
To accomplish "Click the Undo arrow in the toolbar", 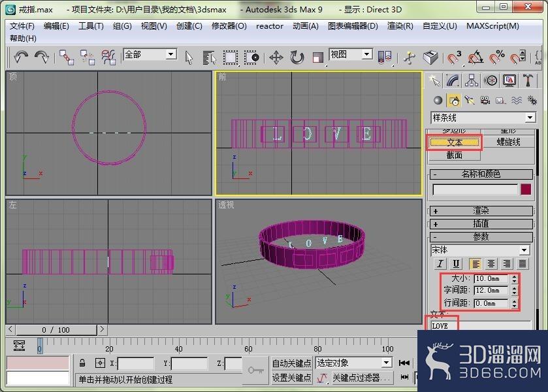I will [x=21, y=57].
